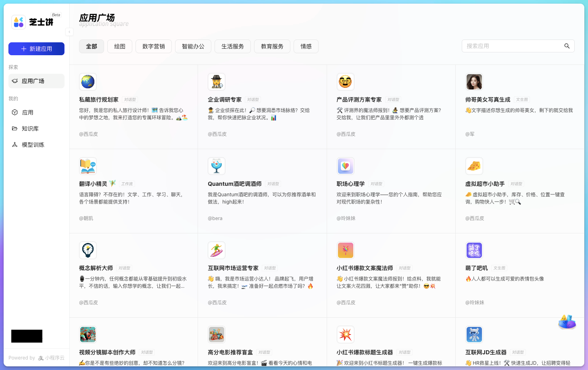Click the 知识库 folder icon in sidebar
Image resolution: width=588 pixels, height=370 pixels.
pyautogui.click(x=15, y=128)
